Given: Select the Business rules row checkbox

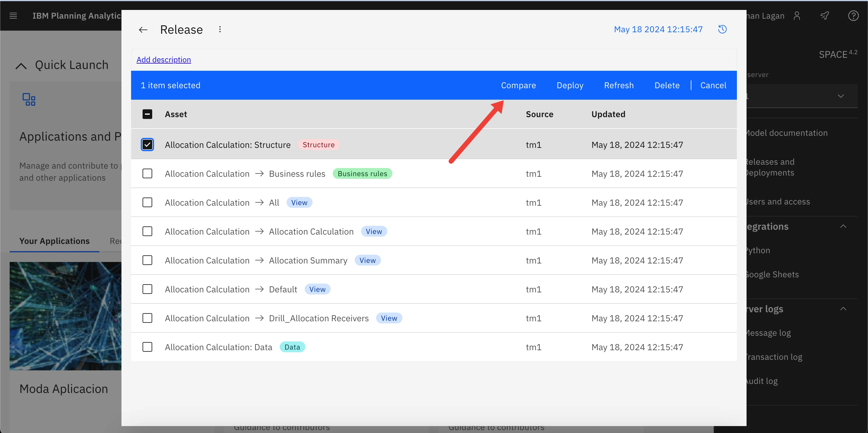Looking at the screenshot, I should (147, 173).
